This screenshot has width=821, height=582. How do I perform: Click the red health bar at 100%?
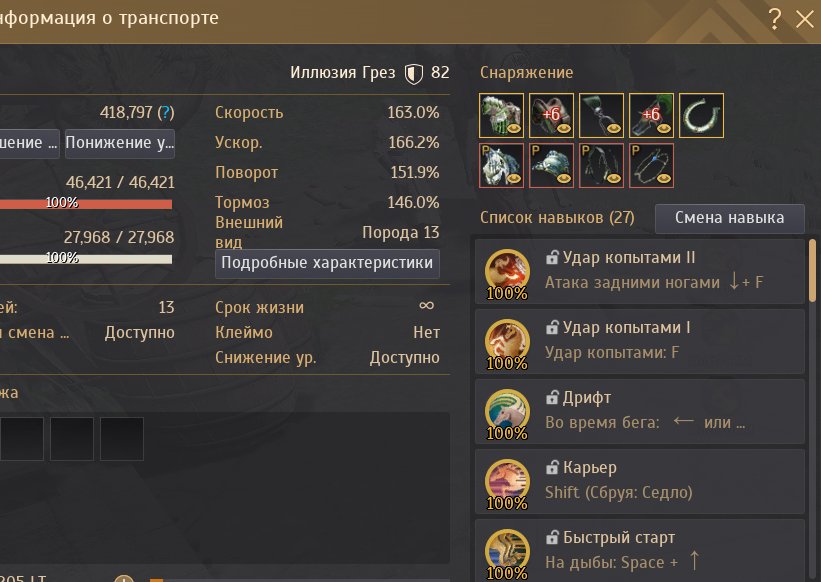click(x=86, y=204)
